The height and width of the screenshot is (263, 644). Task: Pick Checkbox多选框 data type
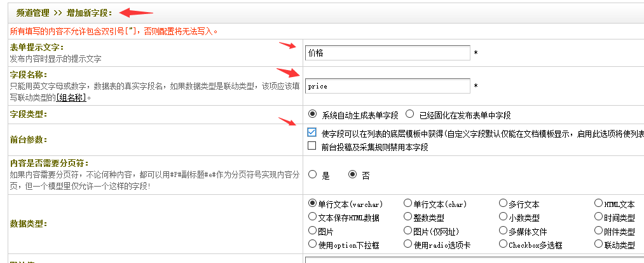tap(503, 245)
